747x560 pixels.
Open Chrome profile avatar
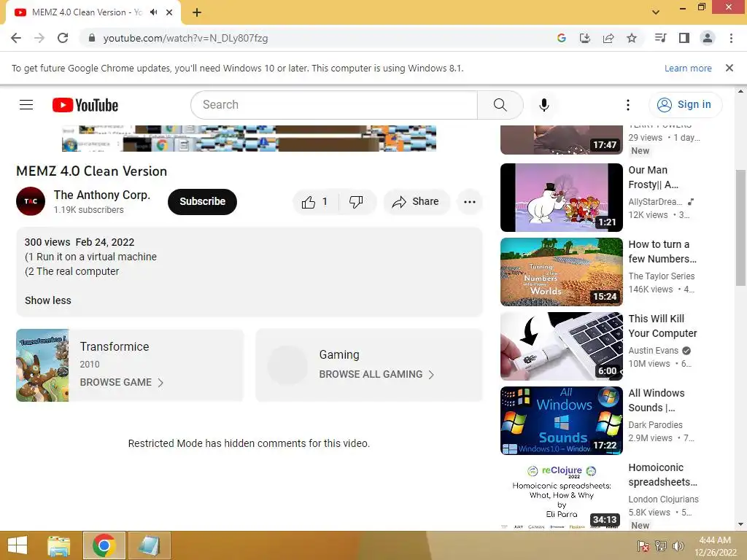708,38
